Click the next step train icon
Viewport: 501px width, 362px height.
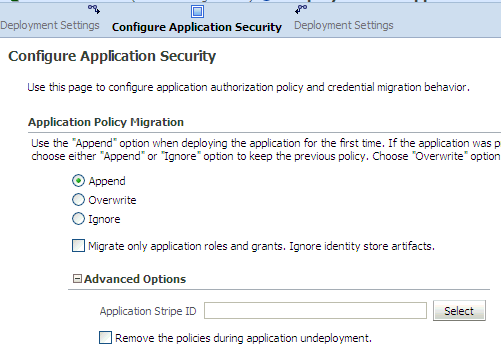click(x=301, y=9)
